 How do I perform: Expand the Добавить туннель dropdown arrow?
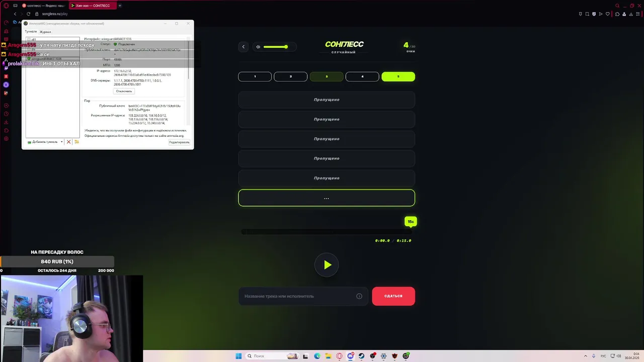coord(61,142)
